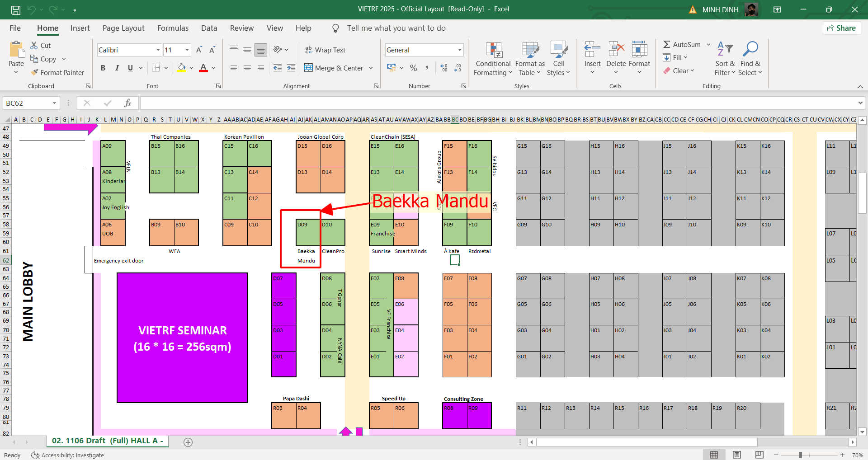Screen dimensions: 868x460
Task: Click the Increase Font Size icon
Action: pos(199,50)
